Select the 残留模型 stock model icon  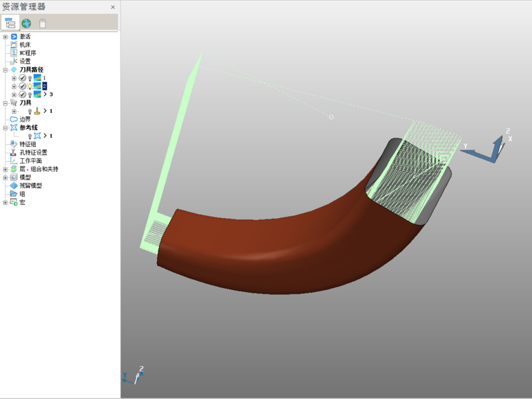13,186
